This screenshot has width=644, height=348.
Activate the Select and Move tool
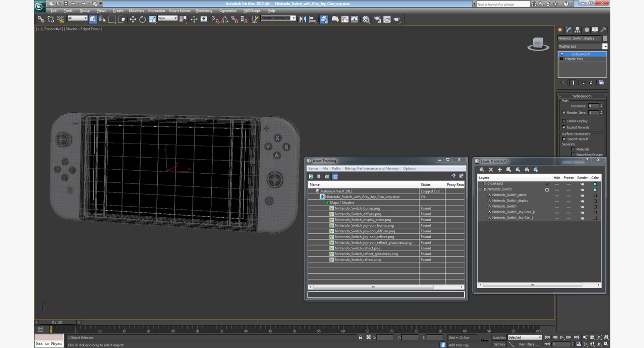[133, 19]
